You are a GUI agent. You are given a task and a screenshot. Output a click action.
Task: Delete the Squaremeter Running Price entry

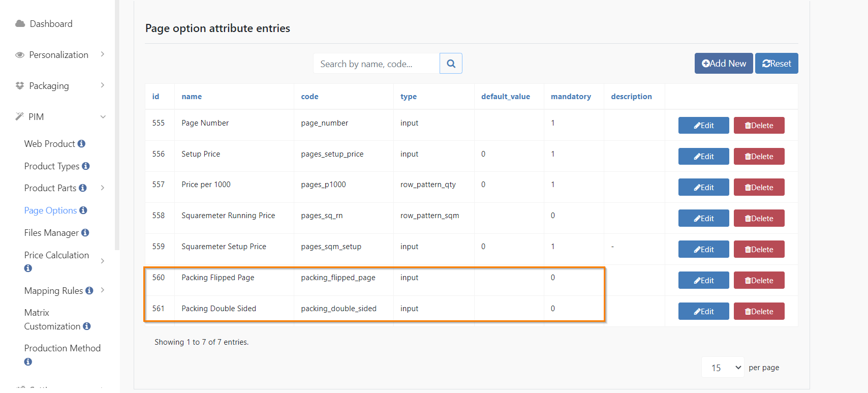point(759,219)
